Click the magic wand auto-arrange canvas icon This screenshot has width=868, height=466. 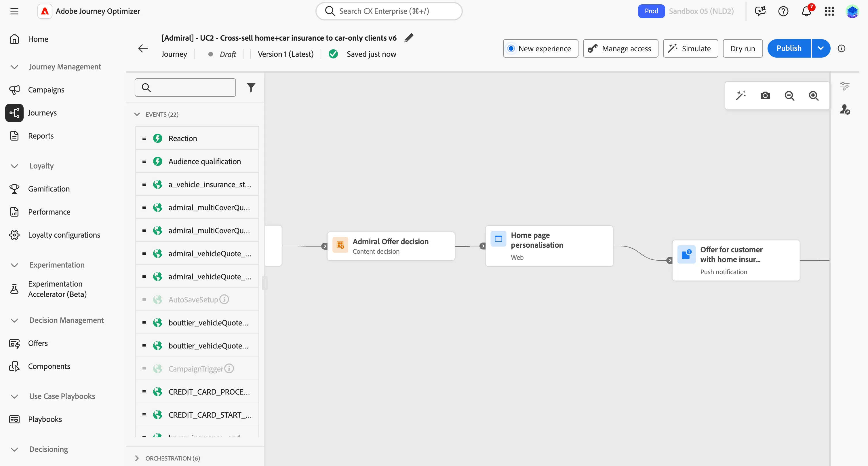tap(740, 95)
